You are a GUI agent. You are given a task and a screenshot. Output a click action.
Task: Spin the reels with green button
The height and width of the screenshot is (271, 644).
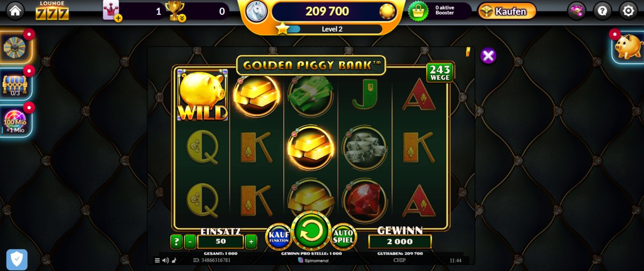tap(311, 231)
